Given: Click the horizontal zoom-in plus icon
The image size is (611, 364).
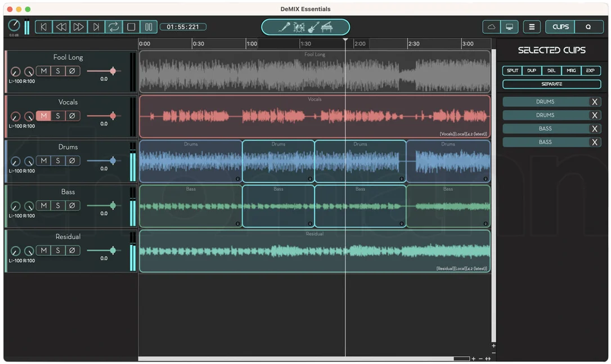Looking at the screenshot, I should (x=474, y=358).
